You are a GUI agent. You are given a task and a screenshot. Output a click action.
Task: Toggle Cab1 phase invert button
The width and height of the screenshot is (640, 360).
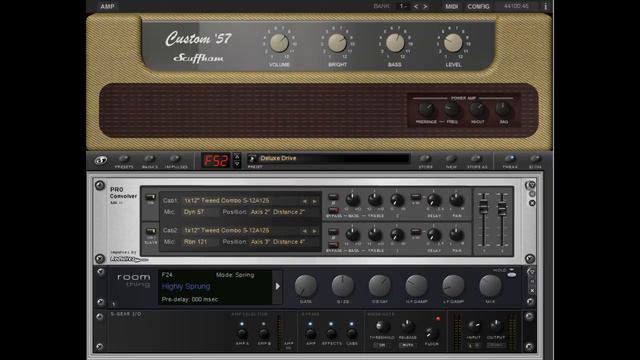[333, 198]
